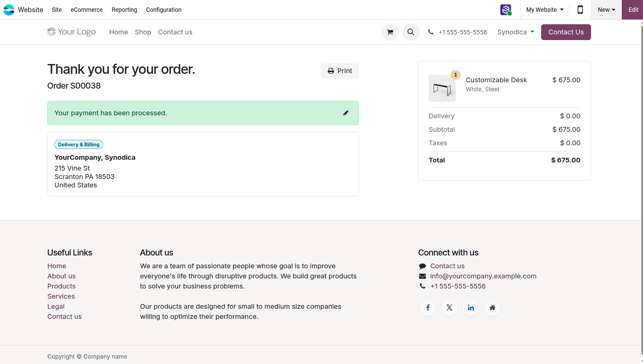Expand the New content dropdown

click(606, 10)
